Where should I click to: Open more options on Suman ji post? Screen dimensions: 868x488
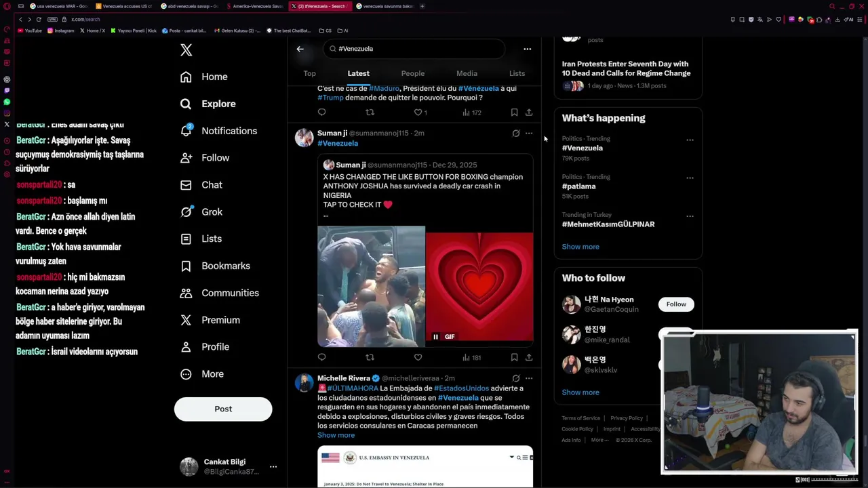click(x=529, y=134)
